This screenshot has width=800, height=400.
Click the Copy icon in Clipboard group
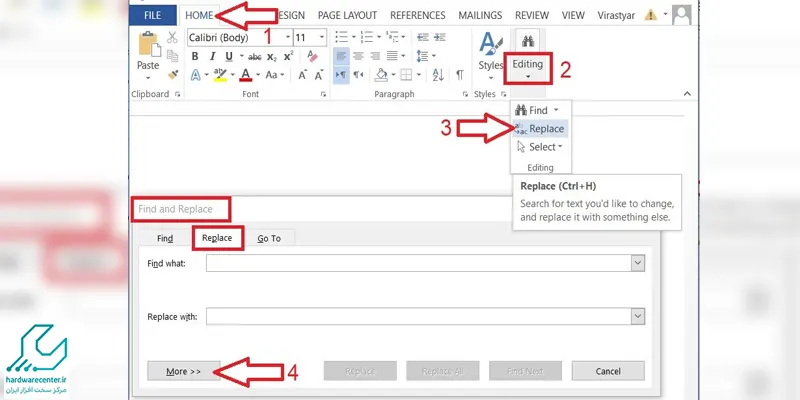pyautogui.click(x=172, y=56)
